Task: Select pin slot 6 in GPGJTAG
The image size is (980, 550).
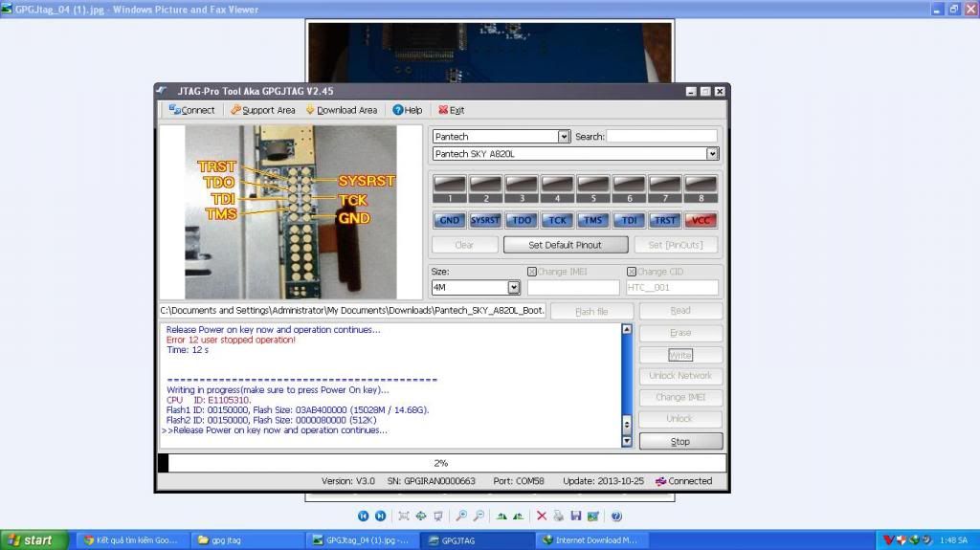Action: pyautogui.click(x=629, y=188)
